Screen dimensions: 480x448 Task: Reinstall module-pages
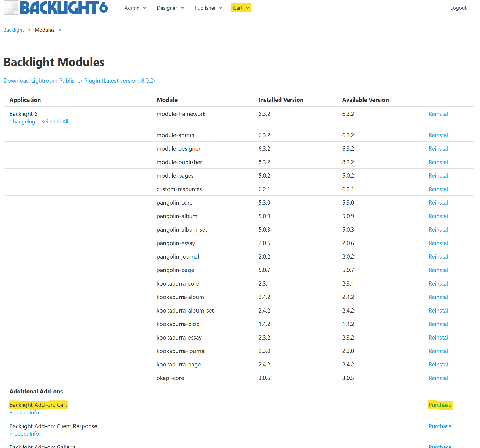(x=439, y=176)
